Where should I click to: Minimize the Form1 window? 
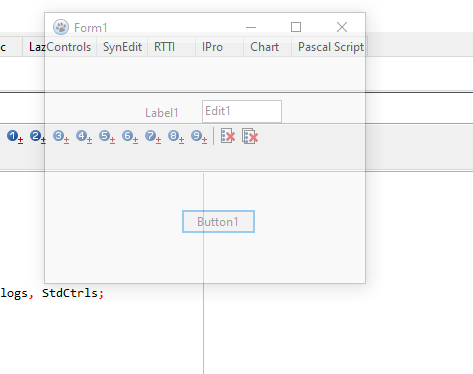pyautogui.click(x=251, y=27)
